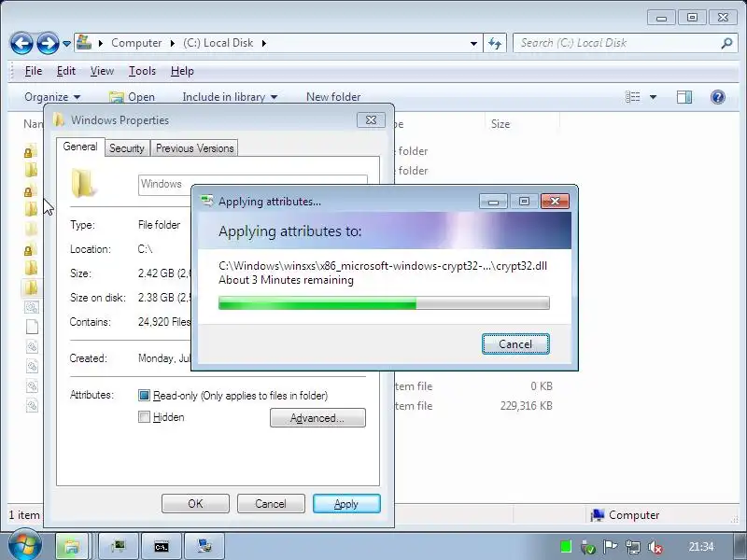Toggle the Hidden attribute checkbox
747x560 pixels.
coord(144,417)
